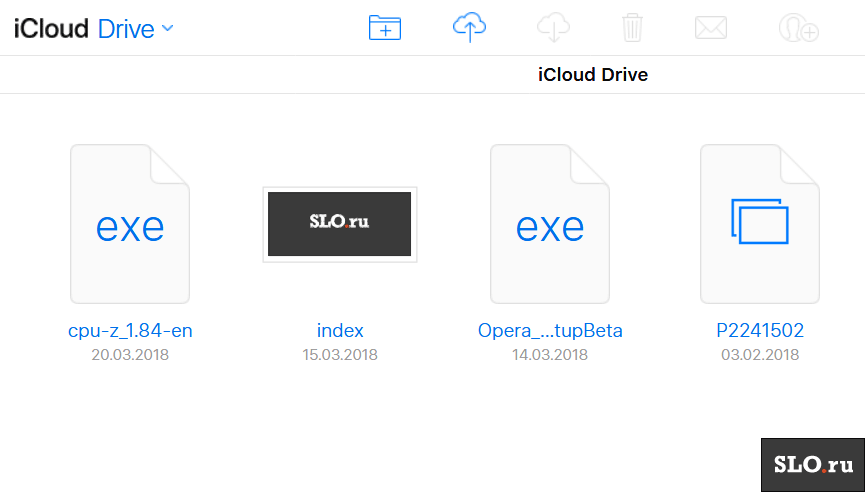865x492 pixels.
Task: Select the P2241502 image file icon
Action: click(760, 224)
